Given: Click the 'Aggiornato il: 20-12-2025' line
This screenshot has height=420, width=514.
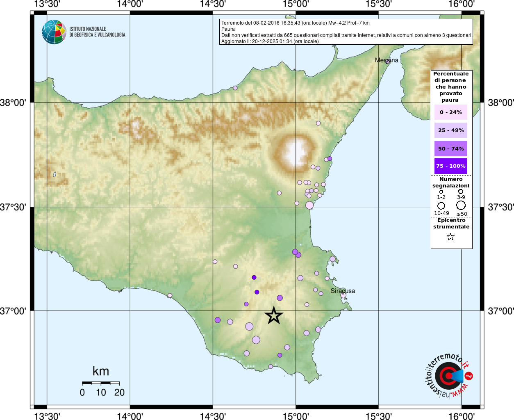Looking at the screenshot, I should tap(270, 41).
